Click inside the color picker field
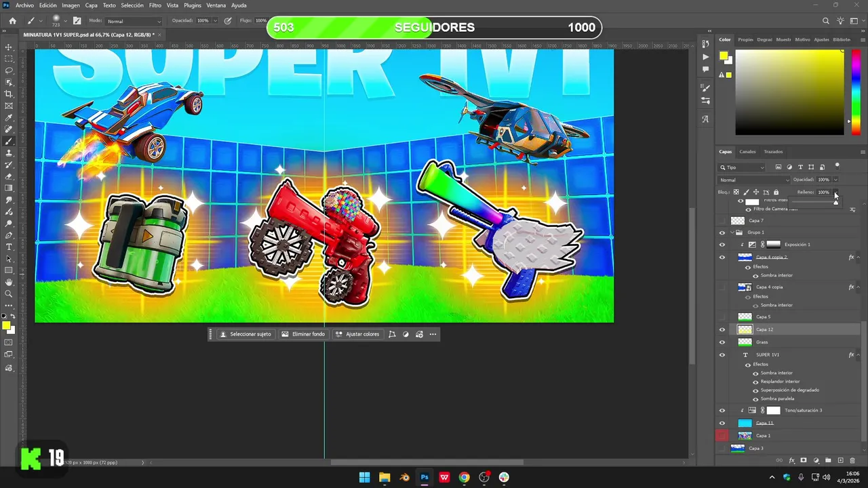The height and width of the screenshot is (488, 868). click(x=789, y=93)
